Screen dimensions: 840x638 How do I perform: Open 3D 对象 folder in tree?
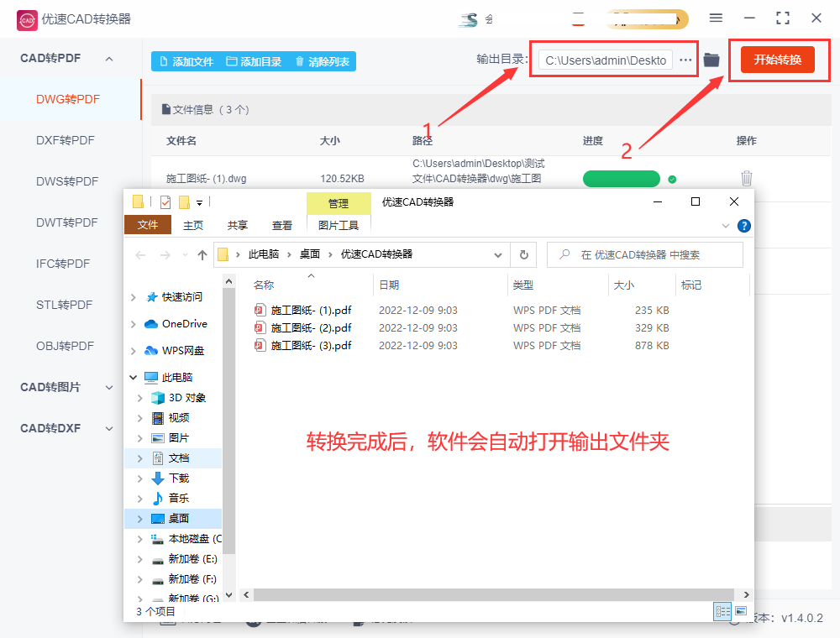coord(186,398)
